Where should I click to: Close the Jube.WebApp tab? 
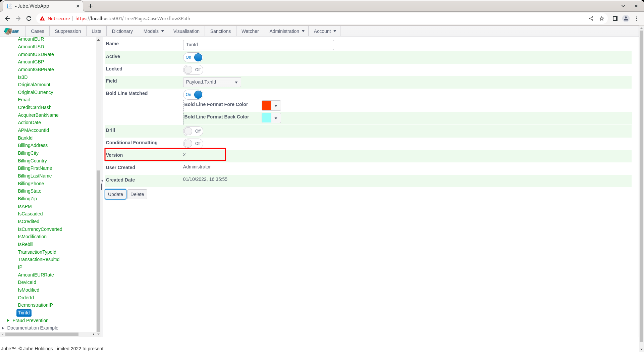78,6
